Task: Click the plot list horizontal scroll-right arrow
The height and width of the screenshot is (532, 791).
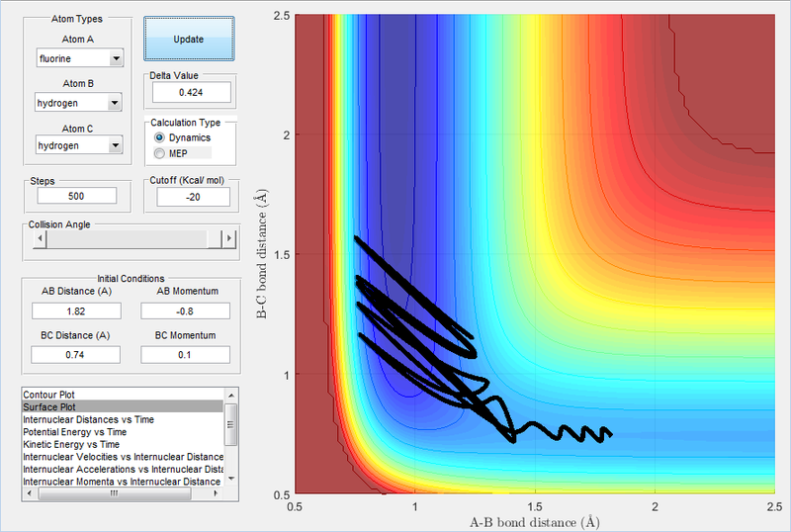Action: pyautogui.click(x=216, y=493)
